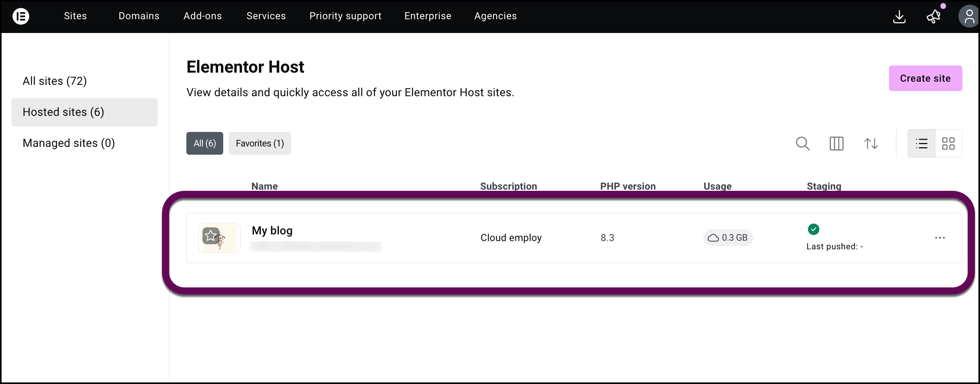Viewport: 980px width, 384px height.
Task: Open the columns display settings icon
Action: click(x=836, y=143)
